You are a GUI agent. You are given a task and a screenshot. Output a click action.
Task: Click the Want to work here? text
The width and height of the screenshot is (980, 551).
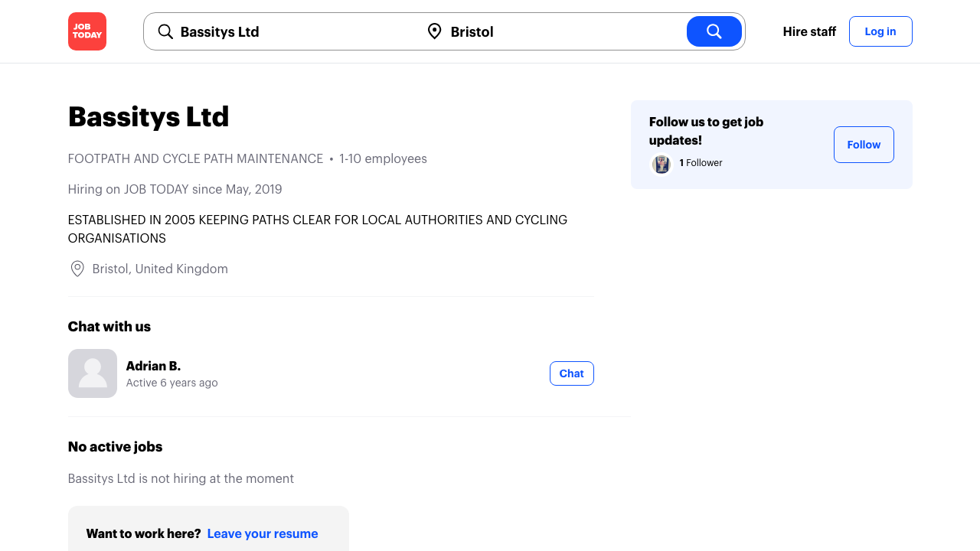coord(143,533)
